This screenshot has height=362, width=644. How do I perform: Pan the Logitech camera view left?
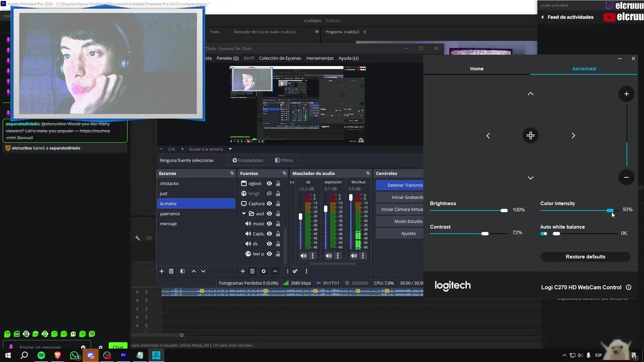[x=488, y=136]
